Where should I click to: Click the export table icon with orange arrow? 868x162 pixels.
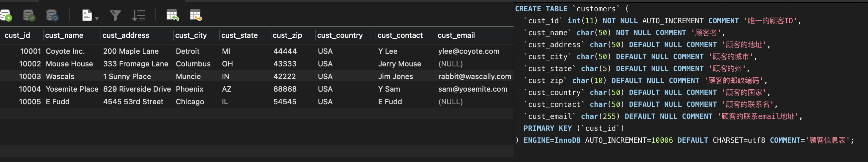(196, 16)
